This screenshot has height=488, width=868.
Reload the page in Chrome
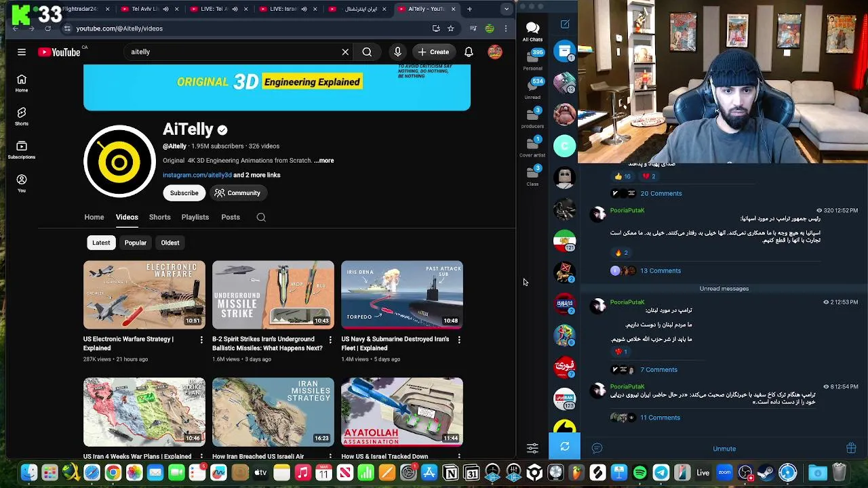point(47,28)
